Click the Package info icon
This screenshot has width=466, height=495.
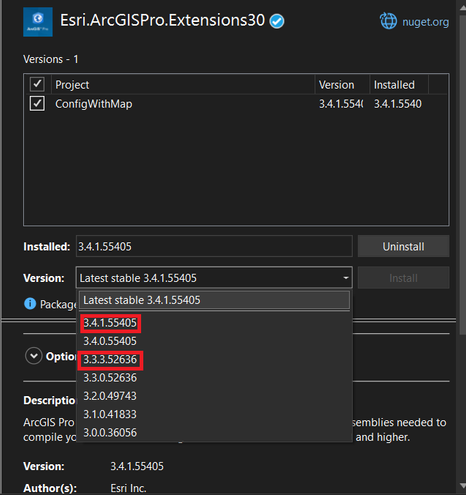(x=30, y=304)
